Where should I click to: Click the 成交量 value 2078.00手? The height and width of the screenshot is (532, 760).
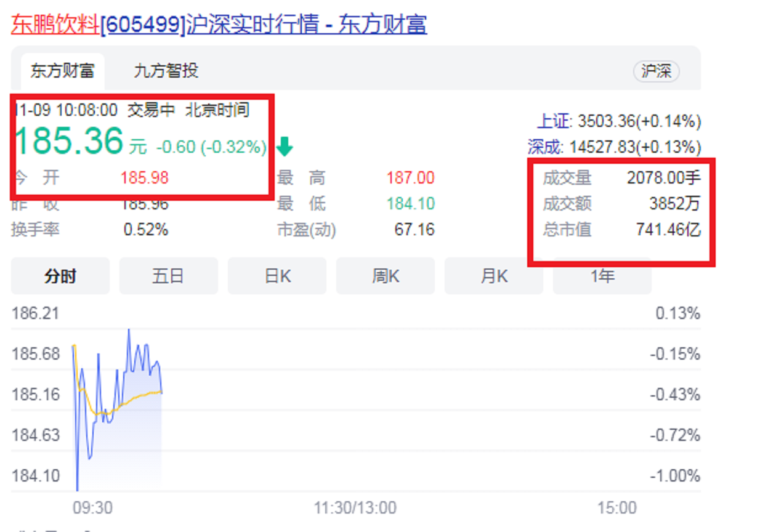click(x=664, y=178)
